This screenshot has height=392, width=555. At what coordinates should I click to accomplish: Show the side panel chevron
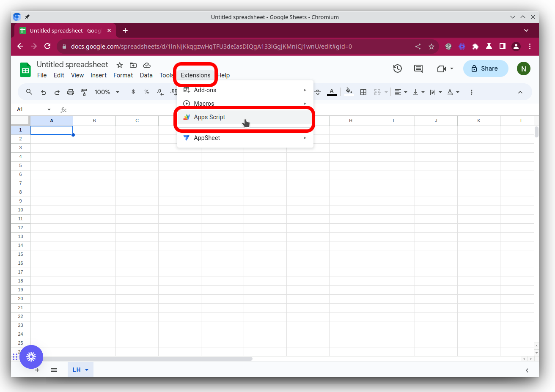[527, 370]
